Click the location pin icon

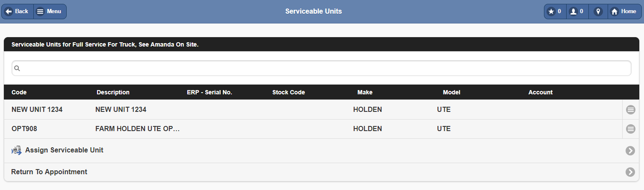click(598, 12)
